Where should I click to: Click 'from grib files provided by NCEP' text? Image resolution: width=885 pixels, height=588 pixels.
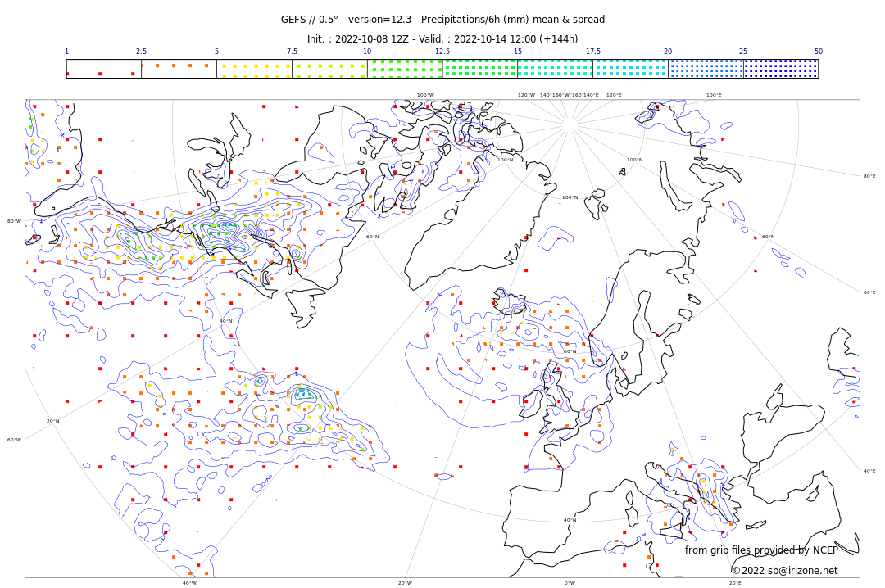pyautogui.click(x=761, y=550)
